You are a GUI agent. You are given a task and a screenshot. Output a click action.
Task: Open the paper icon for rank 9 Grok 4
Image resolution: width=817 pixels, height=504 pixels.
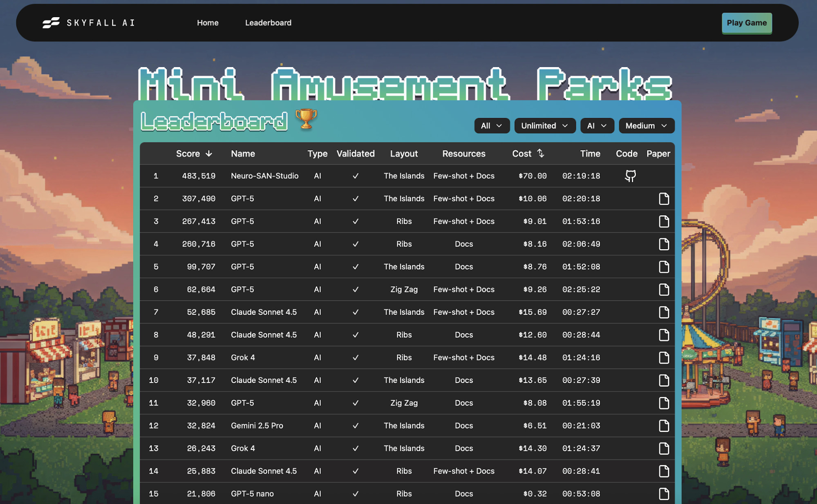click(664, 358)
